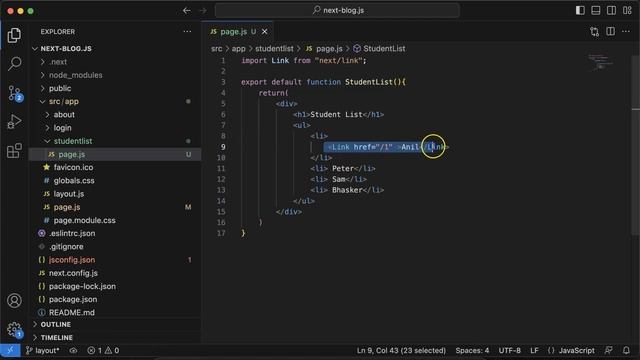Open notifications bell in status bar

(x=626, y=350)
